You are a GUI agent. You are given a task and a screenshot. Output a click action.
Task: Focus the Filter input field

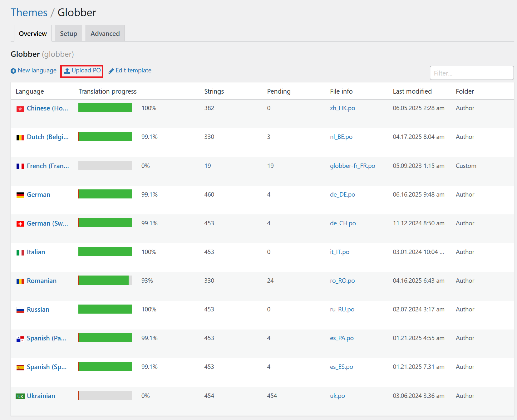tap(472, 73)
